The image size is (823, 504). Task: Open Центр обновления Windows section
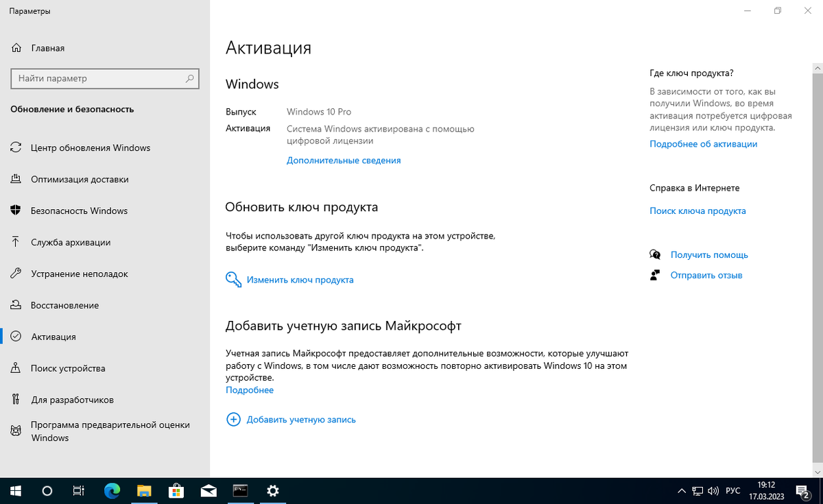click(x=91, y=147)
